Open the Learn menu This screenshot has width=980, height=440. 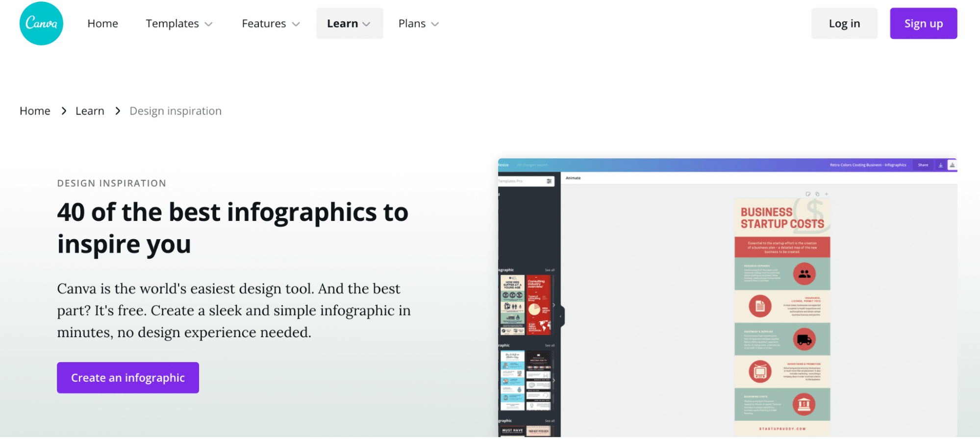349,24
